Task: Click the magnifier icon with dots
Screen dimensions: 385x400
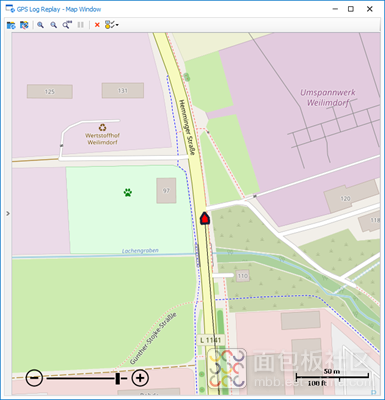Action: (67, 25)
